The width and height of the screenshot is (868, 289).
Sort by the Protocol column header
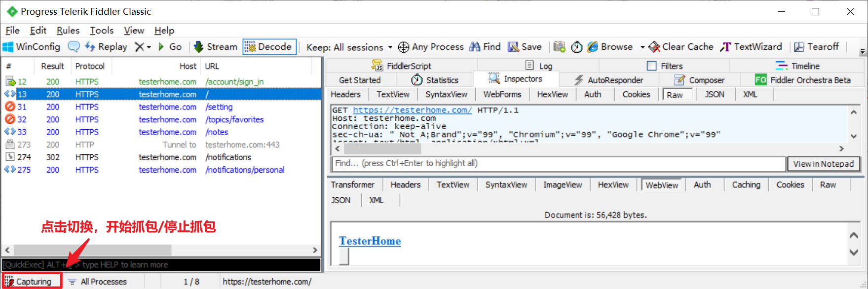pyautogui.click(x=90, y=66)
